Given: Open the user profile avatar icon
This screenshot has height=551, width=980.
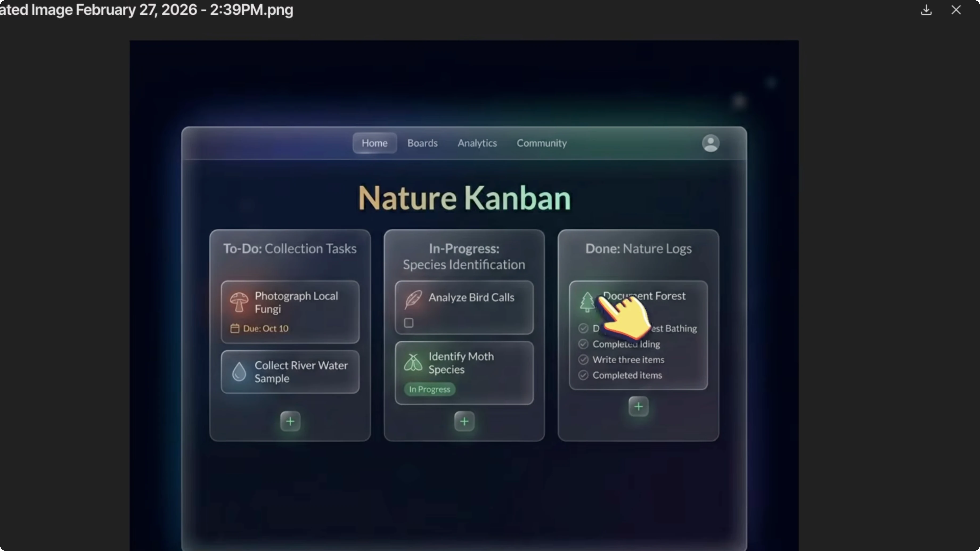Looking at the screenshot, I should click(x=711, y=143).
